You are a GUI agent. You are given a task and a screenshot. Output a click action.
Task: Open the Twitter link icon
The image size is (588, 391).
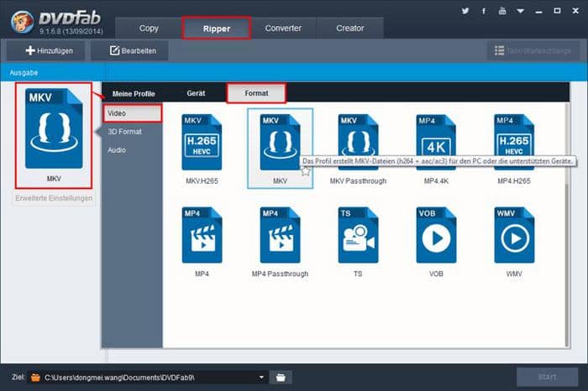click(x=465, y=11)
